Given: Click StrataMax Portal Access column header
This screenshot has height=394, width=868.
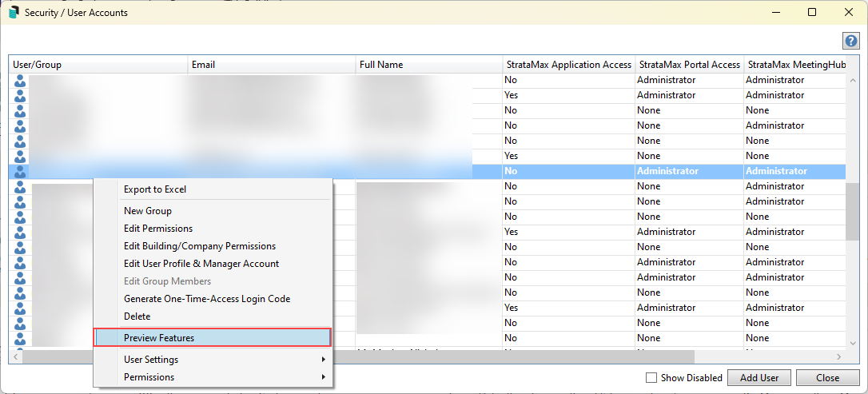Looking at the screenshot, I should point(689,65).
